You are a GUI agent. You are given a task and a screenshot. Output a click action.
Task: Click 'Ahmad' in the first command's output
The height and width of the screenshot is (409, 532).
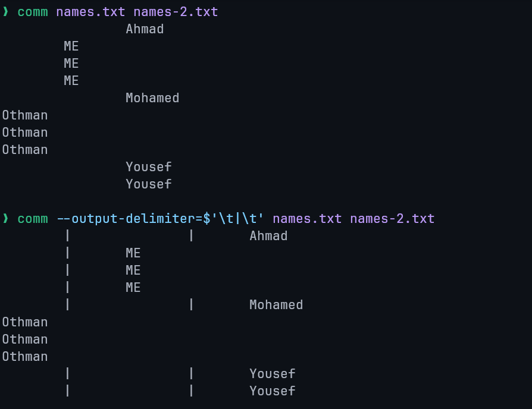[145, 29]
